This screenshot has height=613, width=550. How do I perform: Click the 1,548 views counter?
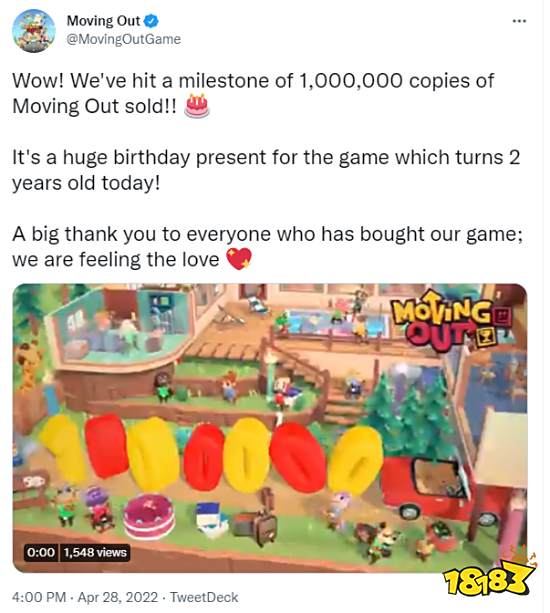95,552
